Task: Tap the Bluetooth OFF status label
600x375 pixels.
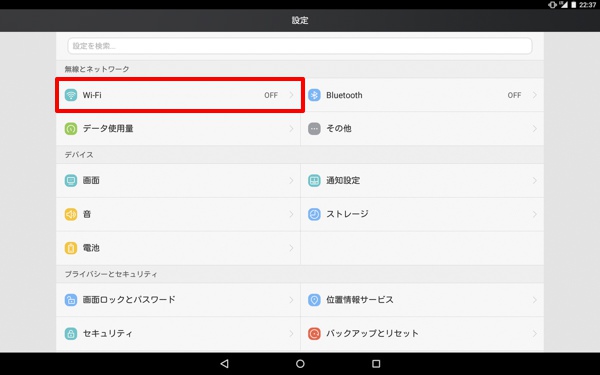Action: point(514,95)
